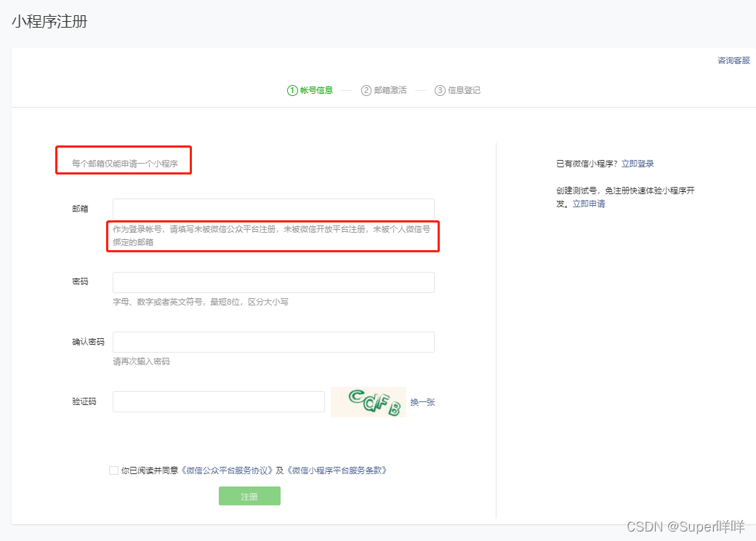Image resolution: width=756 pixels, height=541 pixels.
Task: Click email hint starting 作为登录帐号
Action: (x=271, y=236)
